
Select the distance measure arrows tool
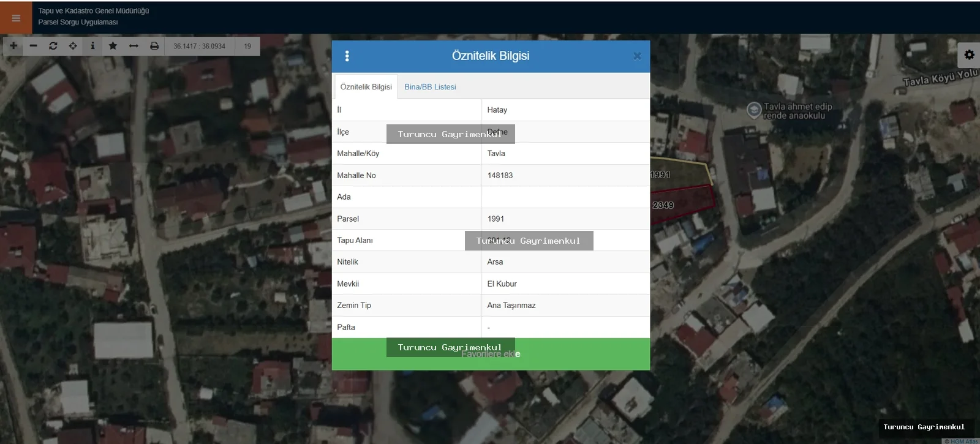[134, 46]
